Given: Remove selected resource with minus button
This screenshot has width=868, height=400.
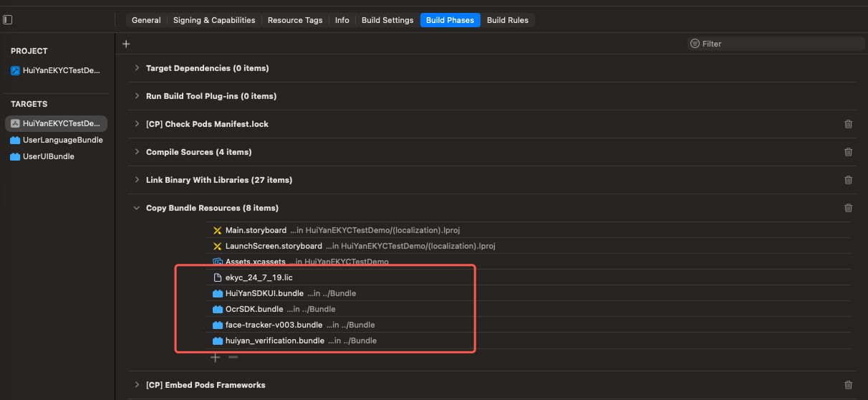Looking at the screenshot, I should coord(232,356).
